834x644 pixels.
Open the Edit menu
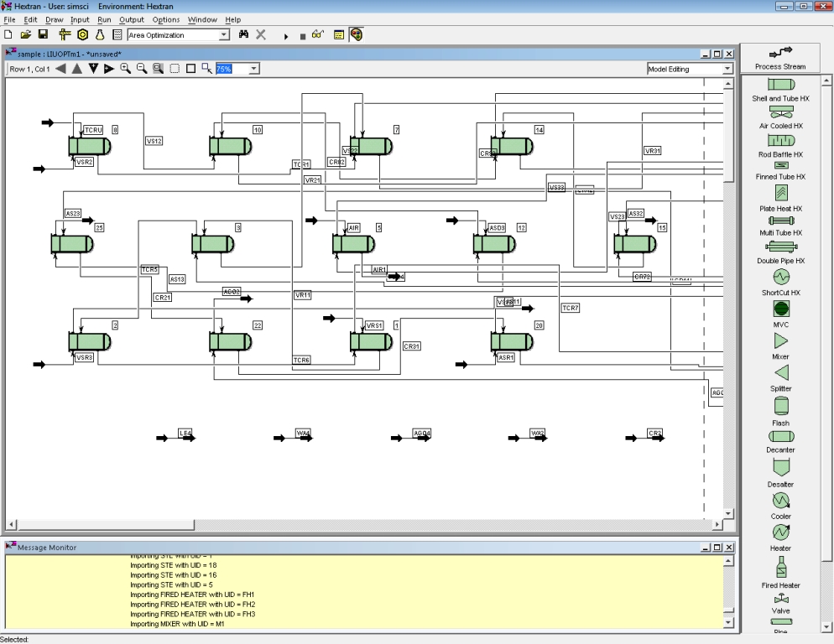(x=30, y=19)
